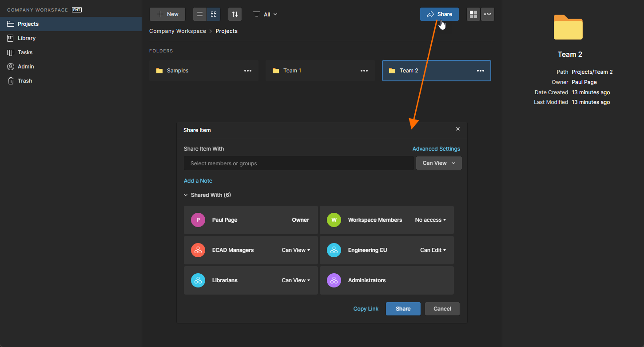Click the Advanced Settings link
644x347 pixels.
coord(436,149)
